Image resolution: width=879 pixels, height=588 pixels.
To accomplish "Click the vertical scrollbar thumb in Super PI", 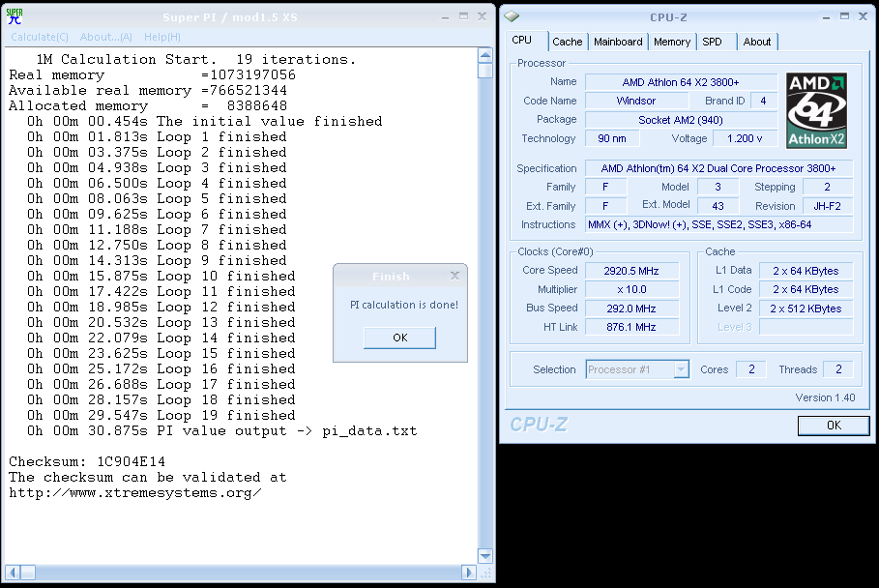I will tap(485, 71).
